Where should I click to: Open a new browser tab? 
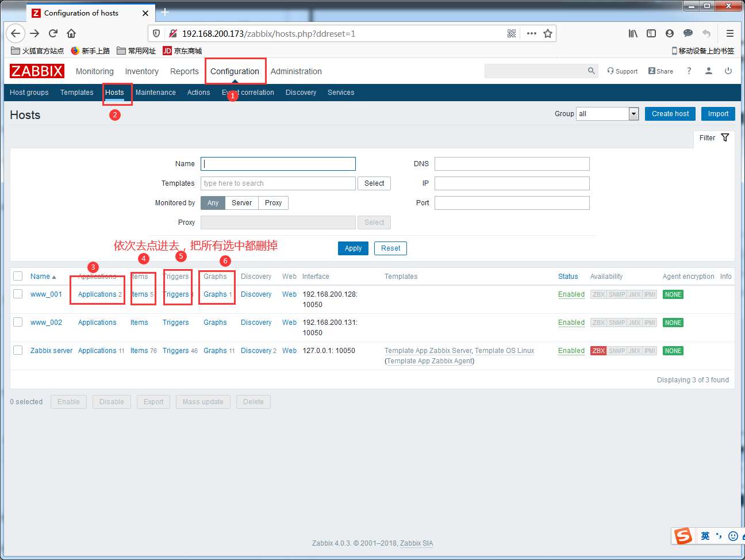(165, 12)
